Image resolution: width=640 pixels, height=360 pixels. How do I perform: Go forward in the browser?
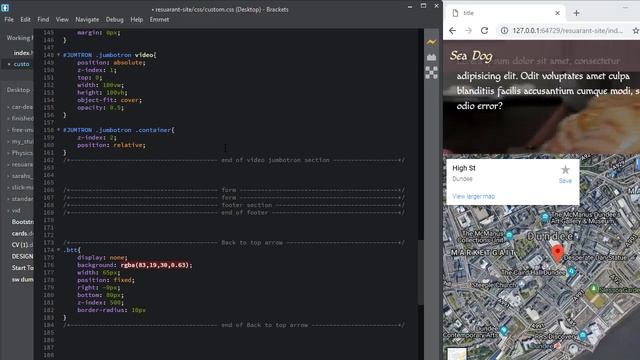[468, 31]
